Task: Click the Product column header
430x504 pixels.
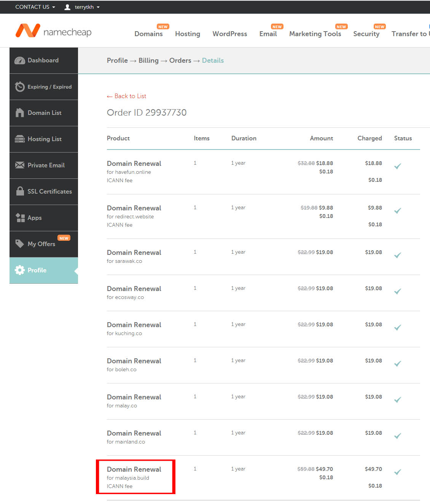Action: (x=118, y=138)
